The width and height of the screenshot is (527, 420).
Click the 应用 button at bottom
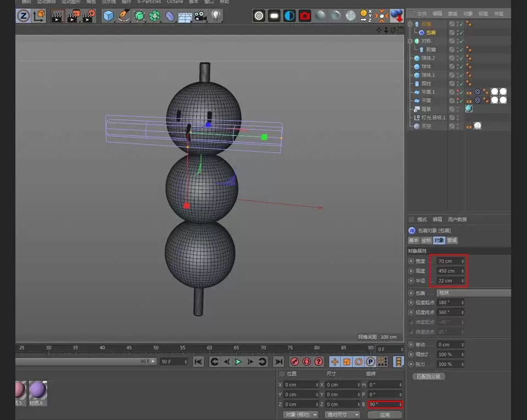pyautogui.click(x=384, y=415)
